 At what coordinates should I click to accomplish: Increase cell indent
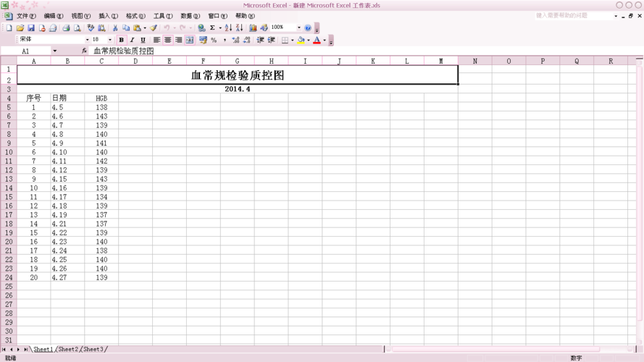(271, 40)
